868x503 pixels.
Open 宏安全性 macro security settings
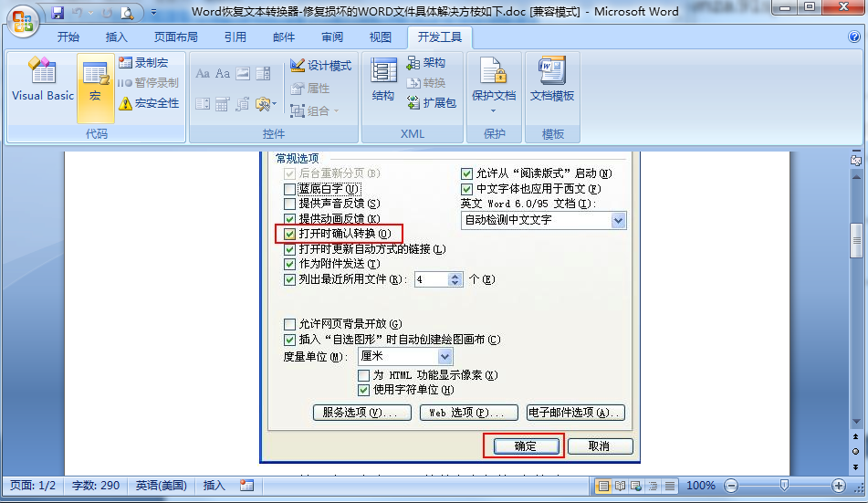[x=149, y=103]
